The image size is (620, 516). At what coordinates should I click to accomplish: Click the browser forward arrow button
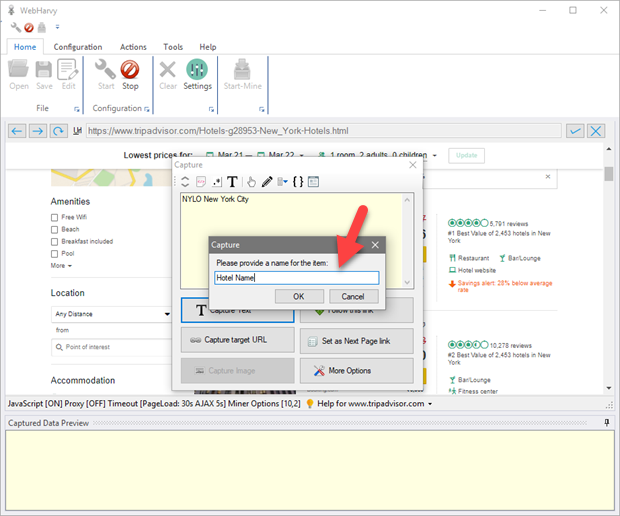37,131
